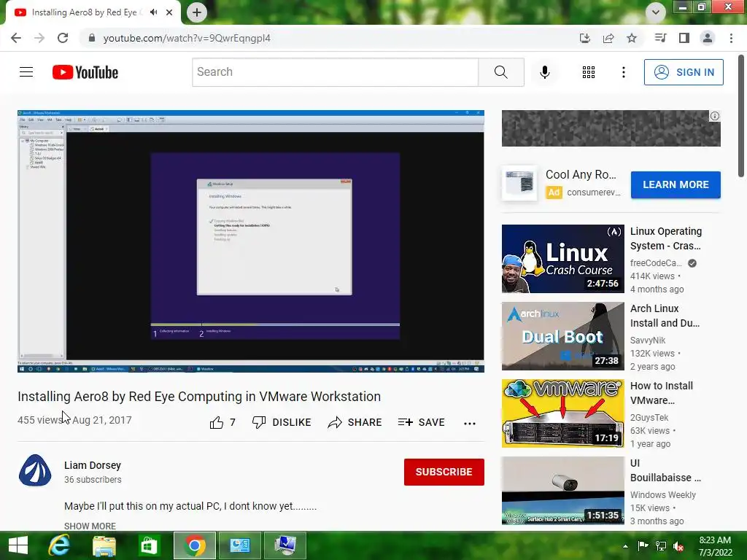Mute the tab audio speaker icon
This screenshot has height=560, width=747.
click(x=153, y=12)
